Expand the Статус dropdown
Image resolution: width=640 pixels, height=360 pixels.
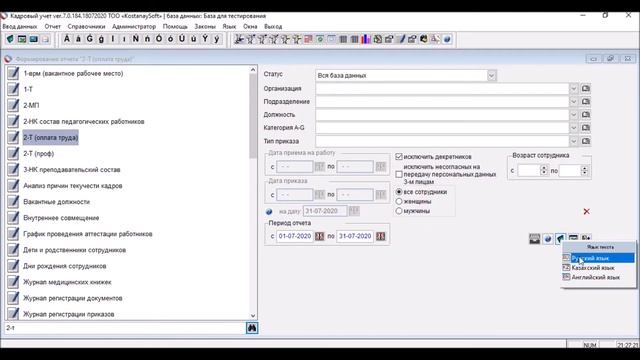(x=491, y=76)
